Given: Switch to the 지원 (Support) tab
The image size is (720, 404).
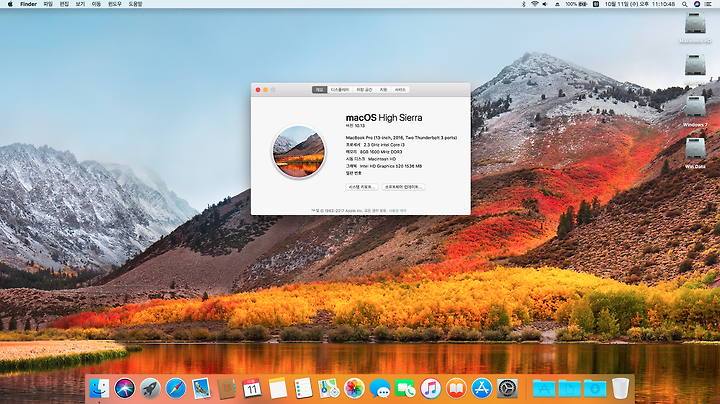Looking at the screenshot, I should coord(383,90).
